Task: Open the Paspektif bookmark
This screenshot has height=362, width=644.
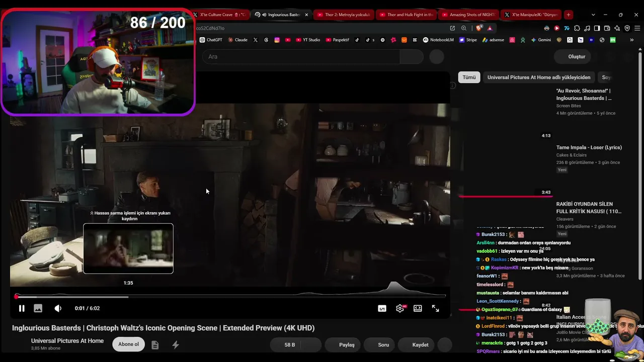Action: [338, 40]
